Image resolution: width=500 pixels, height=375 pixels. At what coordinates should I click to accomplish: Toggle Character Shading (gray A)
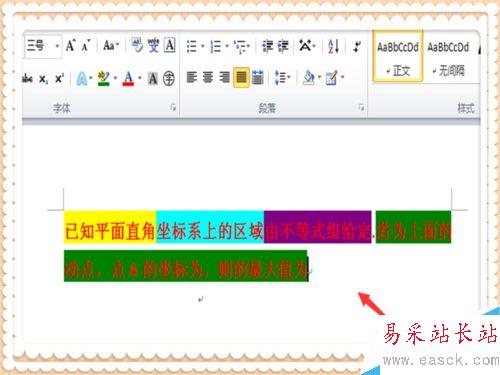click(x=153, y=79)
